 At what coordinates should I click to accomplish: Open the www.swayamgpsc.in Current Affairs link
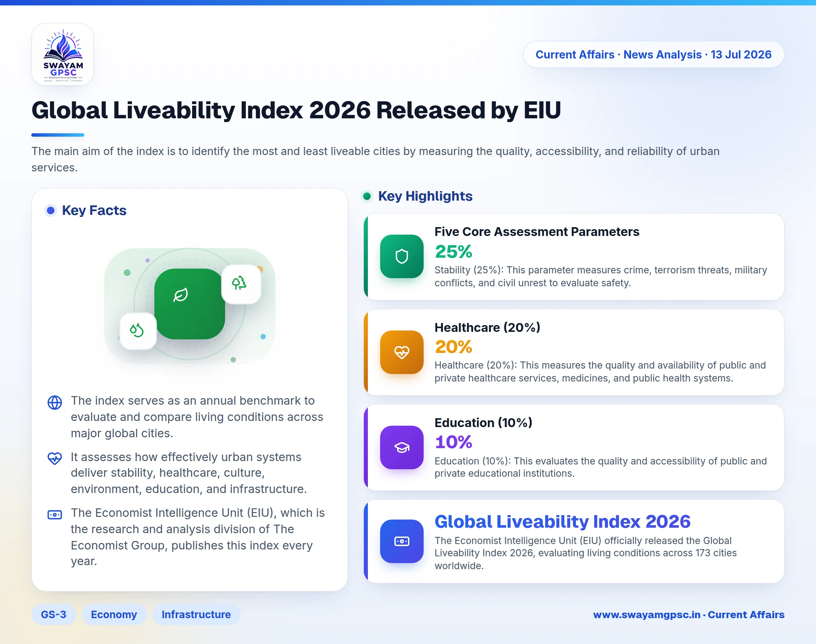point(688,615)
